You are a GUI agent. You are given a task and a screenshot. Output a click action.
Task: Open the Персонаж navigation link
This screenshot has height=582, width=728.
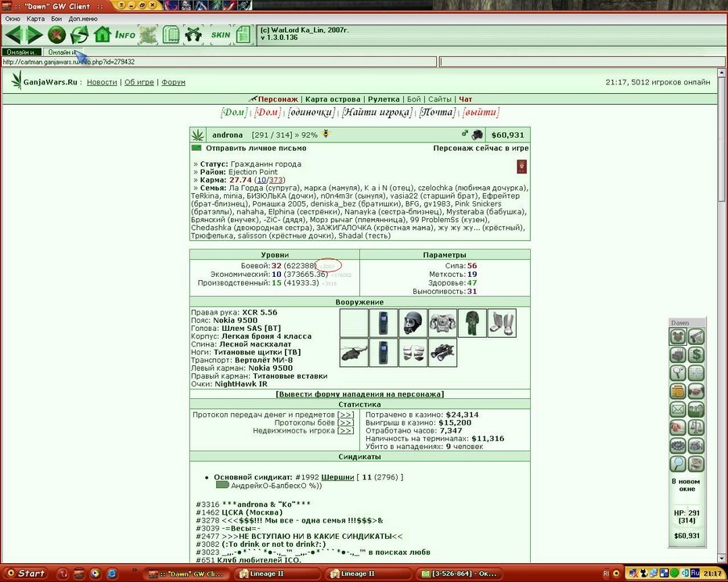coord(278,99)
